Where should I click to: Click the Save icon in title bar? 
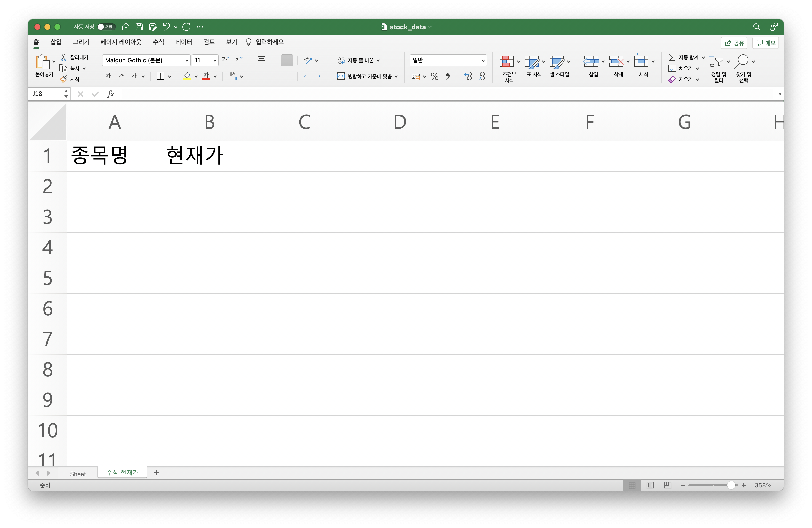[x=139, y=27]
